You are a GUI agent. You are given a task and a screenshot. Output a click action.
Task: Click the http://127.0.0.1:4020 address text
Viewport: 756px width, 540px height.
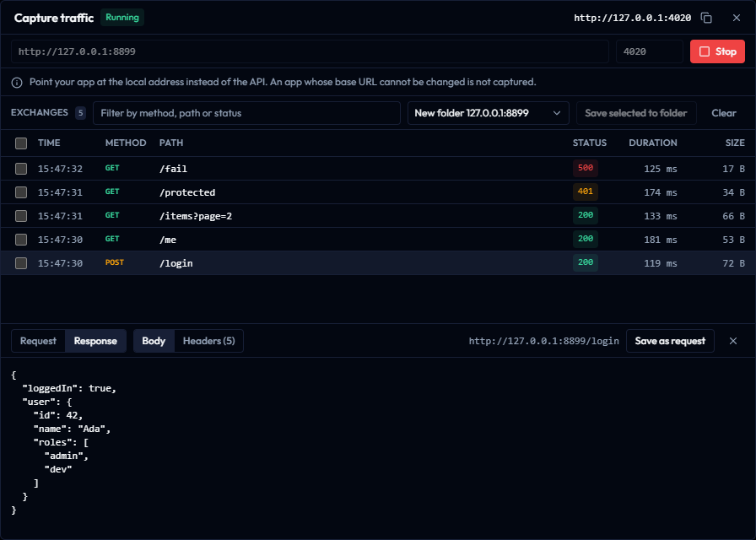pos(632,18)
